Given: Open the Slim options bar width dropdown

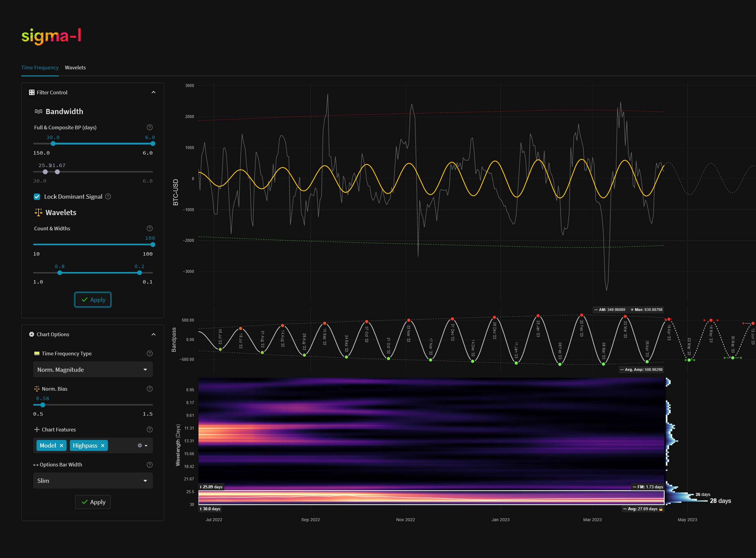Looking at the screenshot, I should pos(93,481).
